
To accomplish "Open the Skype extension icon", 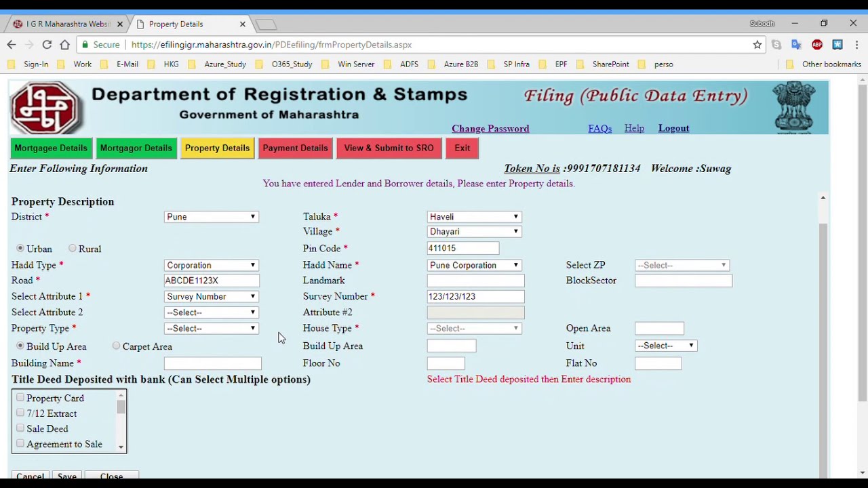I will coord(776,45).
